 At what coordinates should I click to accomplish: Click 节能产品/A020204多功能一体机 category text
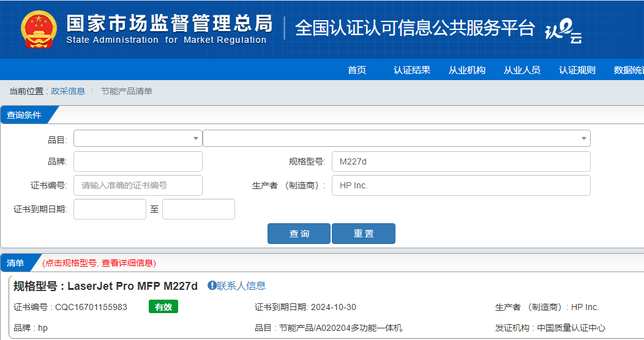pos(341,328)
